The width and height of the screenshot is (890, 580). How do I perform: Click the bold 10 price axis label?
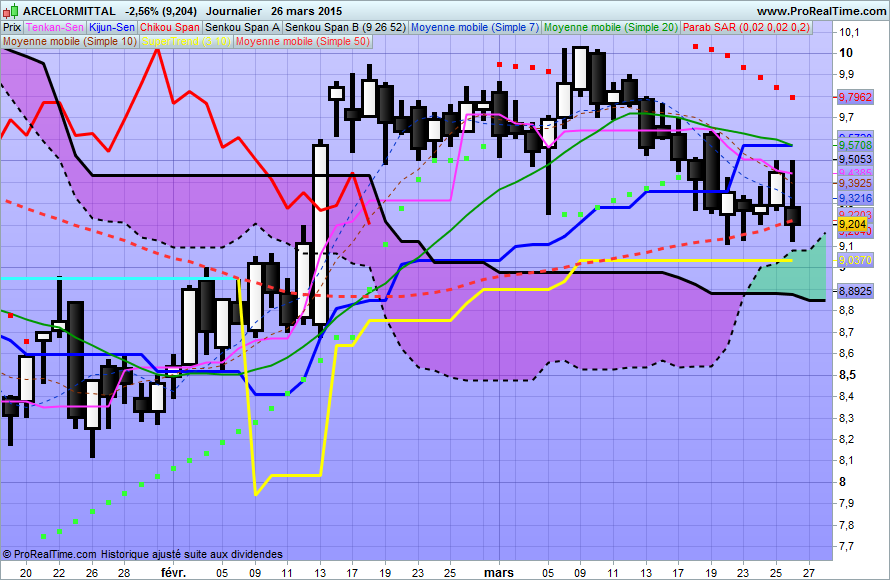[x=846, y=53]
